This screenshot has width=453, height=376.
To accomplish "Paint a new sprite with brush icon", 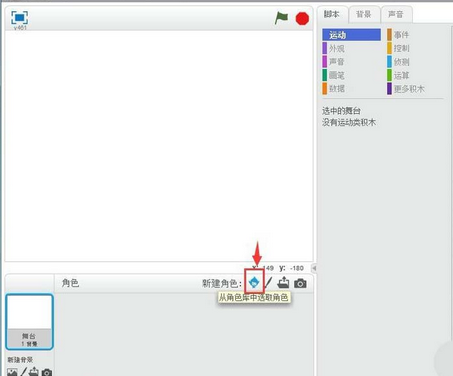I will [269, 283].
